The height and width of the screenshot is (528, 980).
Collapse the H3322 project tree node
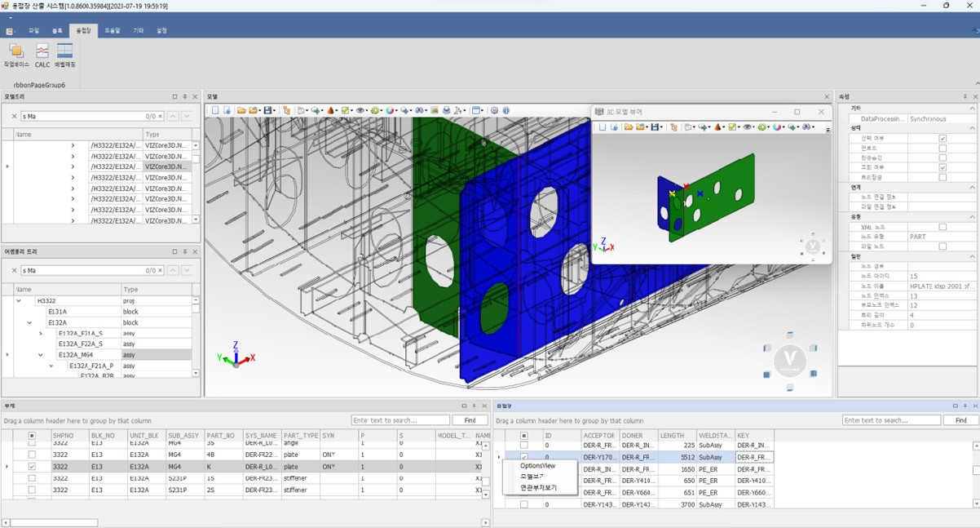(19, 301)
